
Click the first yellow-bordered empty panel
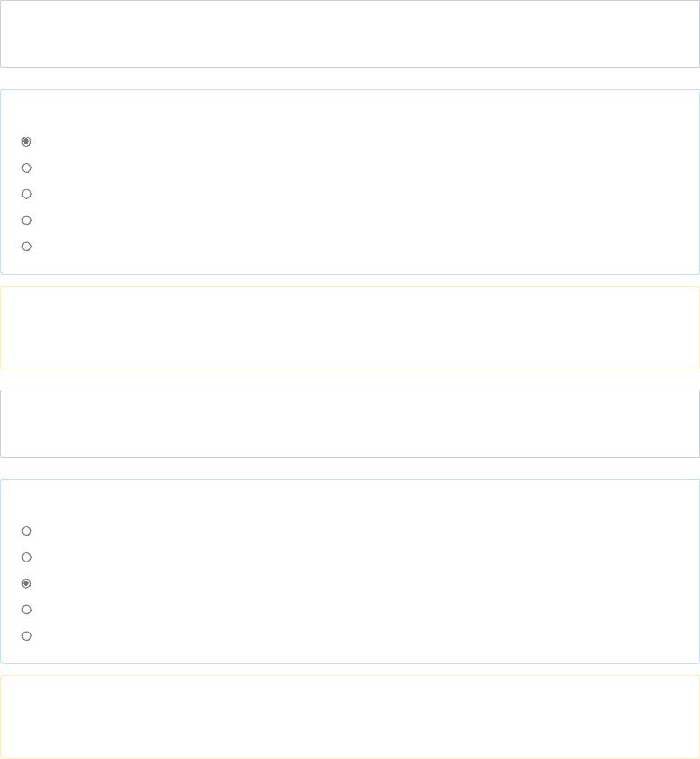350,328
